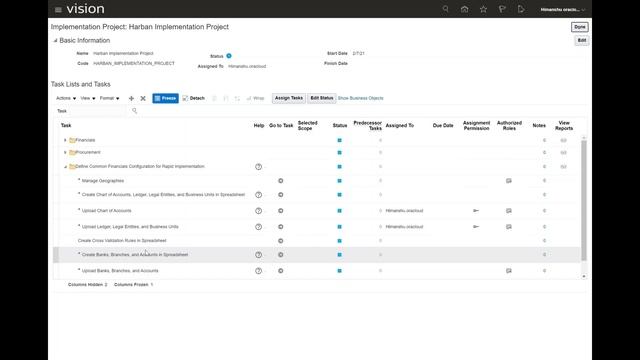This screenshot has height=360, width=640.
Task: Go to task Create Cross Validation Rules
Action: point(280,241)
